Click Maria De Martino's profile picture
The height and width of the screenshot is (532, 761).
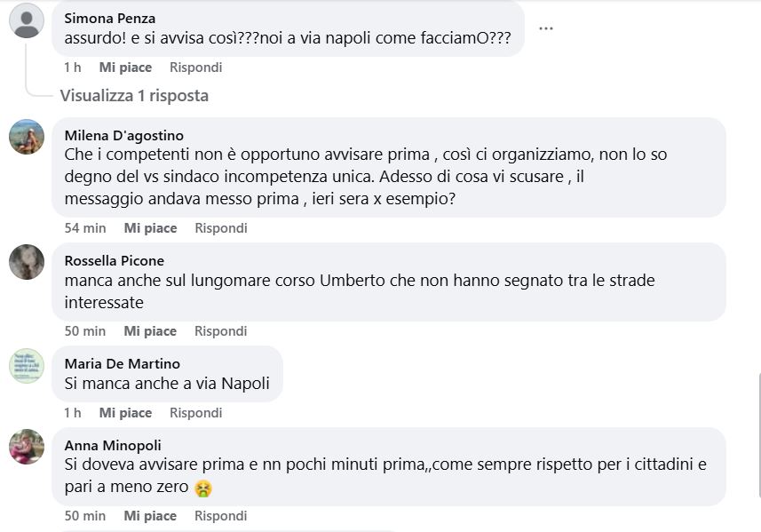27,366
